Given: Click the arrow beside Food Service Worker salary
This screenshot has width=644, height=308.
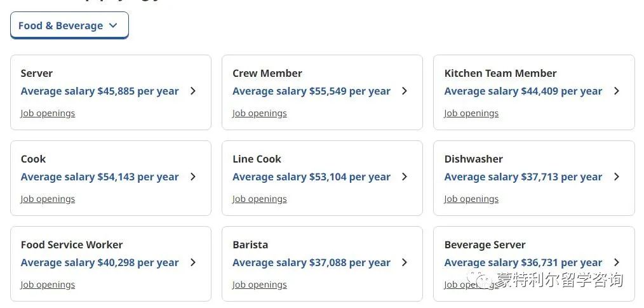Looking at the screenshot, I should tap(193, 262).
